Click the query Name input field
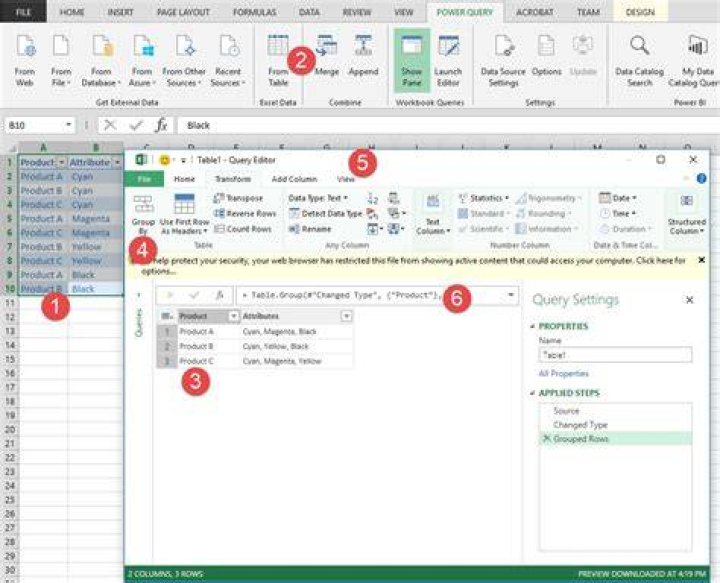 click(615, 355)
